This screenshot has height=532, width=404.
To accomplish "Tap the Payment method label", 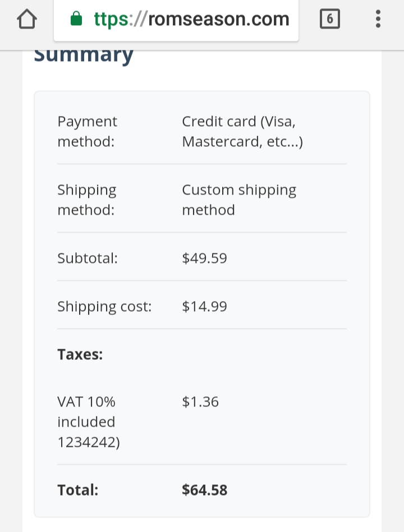I will 87,131.
